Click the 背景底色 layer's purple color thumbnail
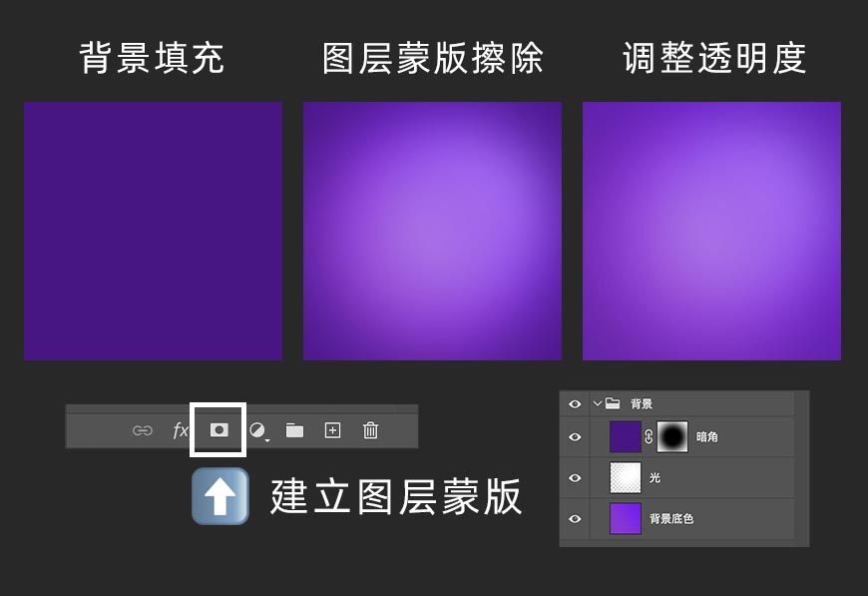Viewport: 868px width, 596px height. coord(627,517)
